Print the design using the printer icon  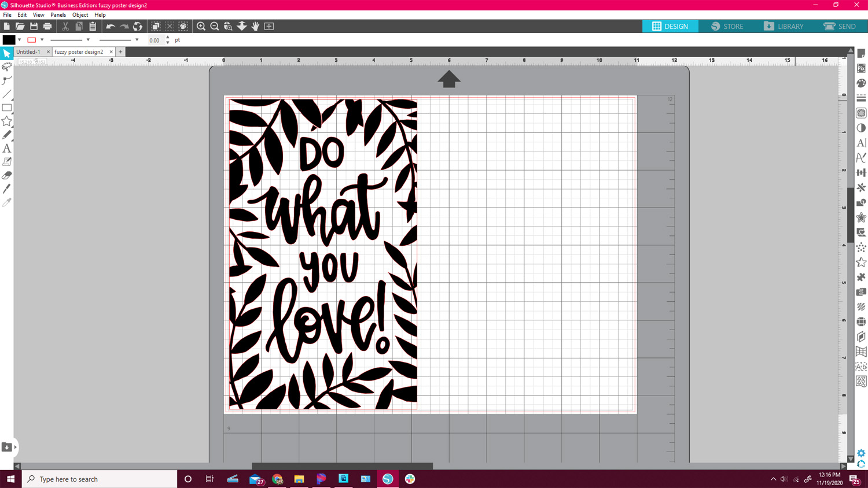(x=47, y=26)
